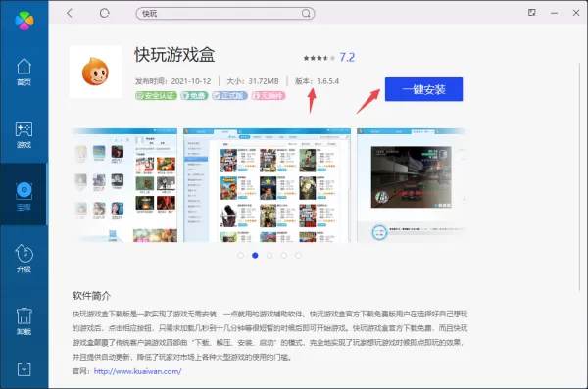Click the 大小: 31.72MB text
Viewport: 588px width, 389px height.
pos(253,81)
